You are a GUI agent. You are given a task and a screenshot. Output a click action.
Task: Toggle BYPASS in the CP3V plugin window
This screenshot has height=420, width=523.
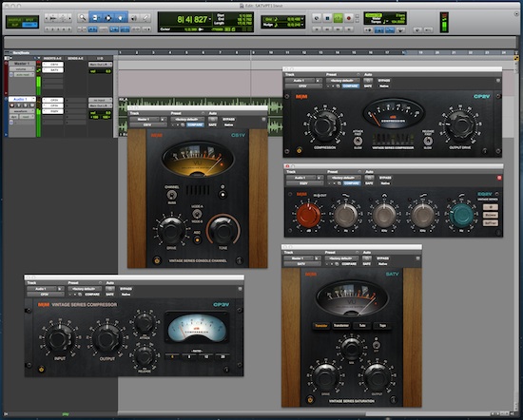[x=126, y=289]
